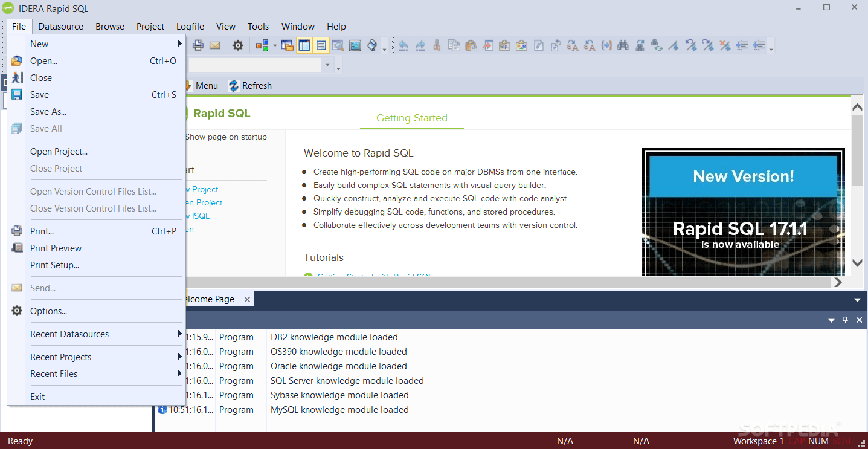Click the Find binoculars icon

pos(623,45)
